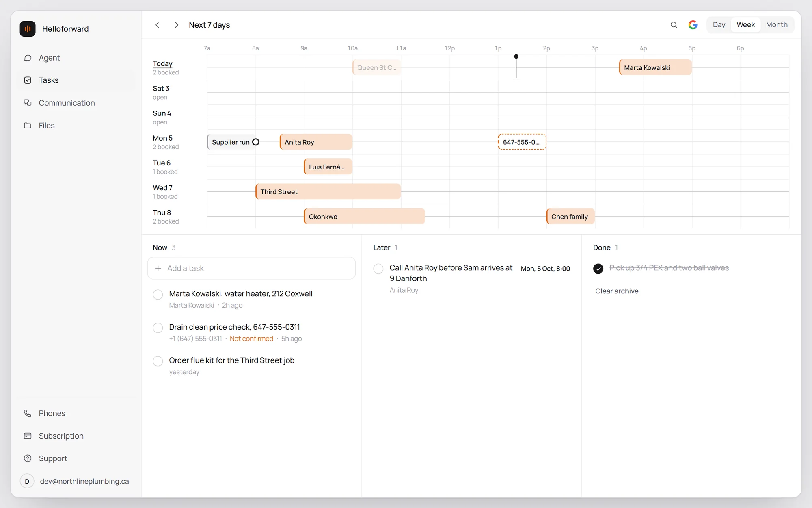Open the Anita Roy booking block
Viewport: 812px width, 508px height.
316,142
